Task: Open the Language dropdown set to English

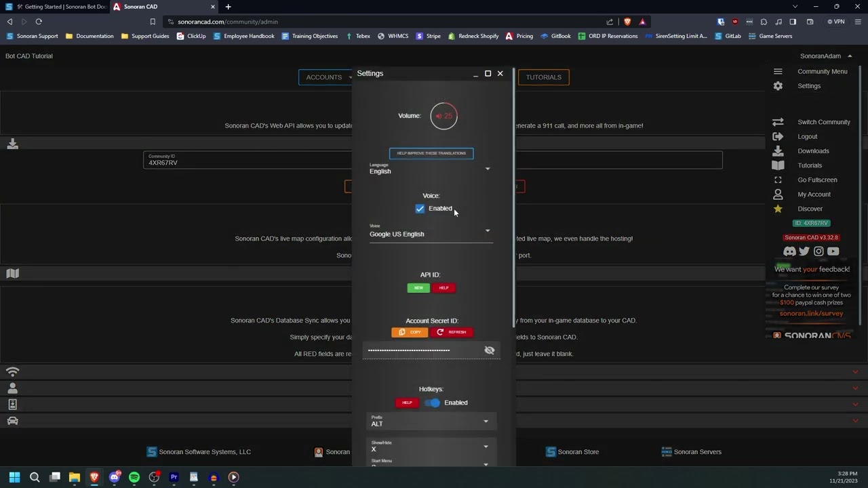Action: tap(431, 169)
